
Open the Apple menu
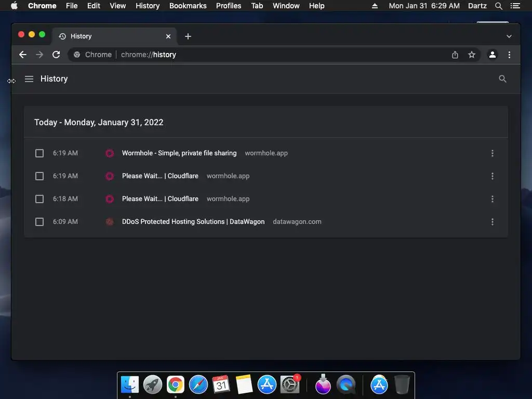14,6
